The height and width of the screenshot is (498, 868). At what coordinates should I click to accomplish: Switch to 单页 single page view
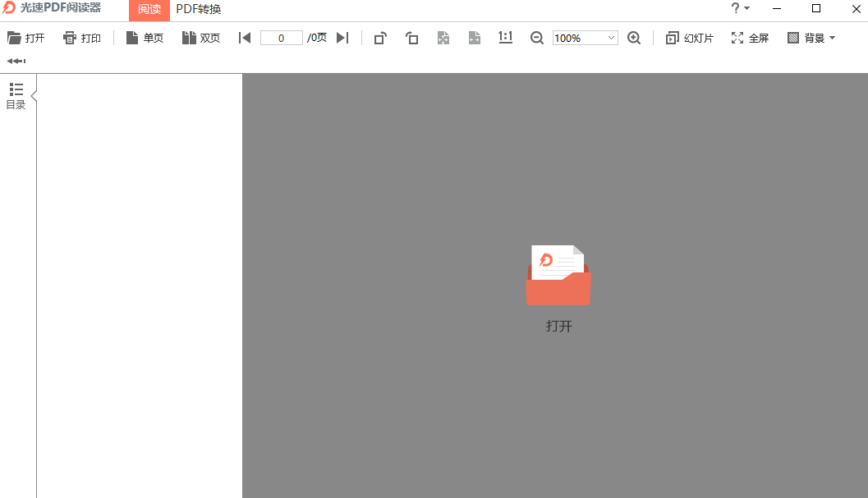pyautogui.click(x=145, y=38)
